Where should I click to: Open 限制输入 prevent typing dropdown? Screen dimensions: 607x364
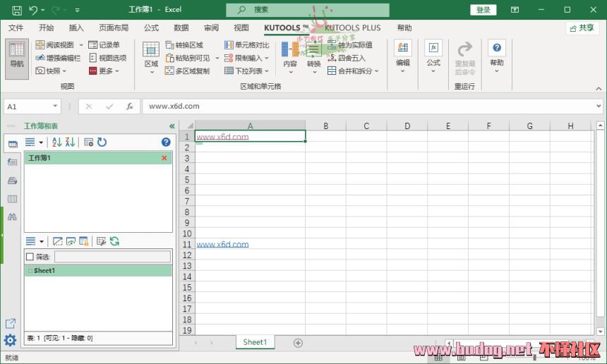point(246,58)
